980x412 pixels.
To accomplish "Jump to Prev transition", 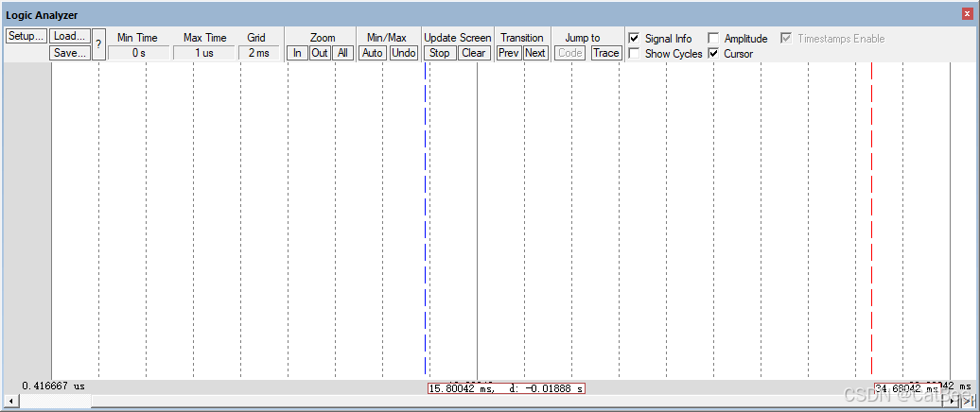I will click(509, 53).
